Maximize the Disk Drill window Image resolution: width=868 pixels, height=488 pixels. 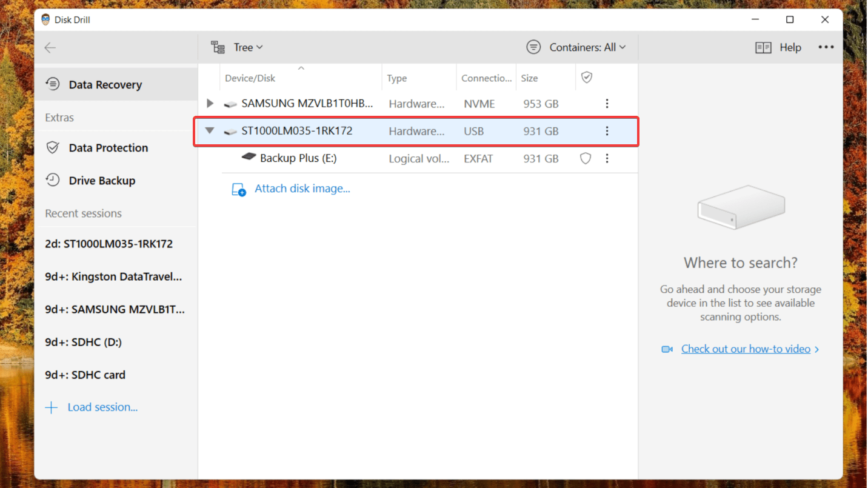pos(790,20)
